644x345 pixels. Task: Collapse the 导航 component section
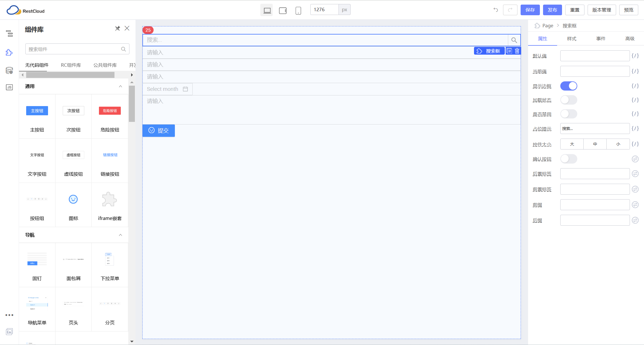coord(121,235)
